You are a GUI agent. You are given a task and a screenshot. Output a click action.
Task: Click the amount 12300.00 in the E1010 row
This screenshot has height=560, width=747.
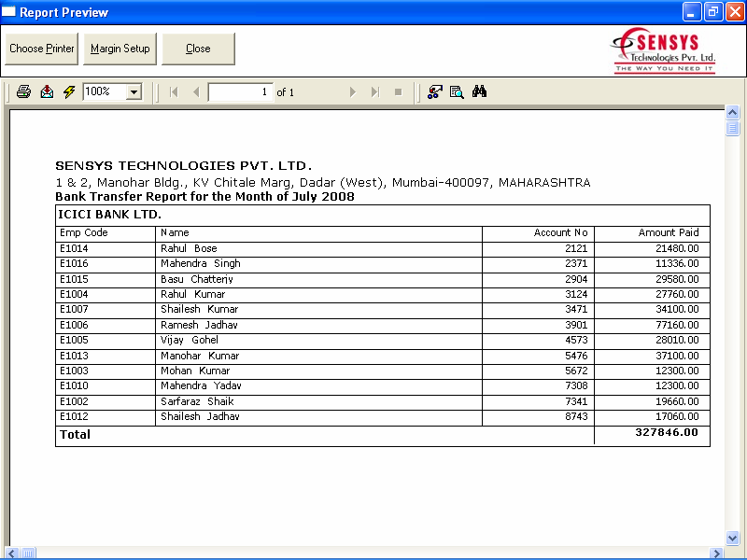point(677,385)
